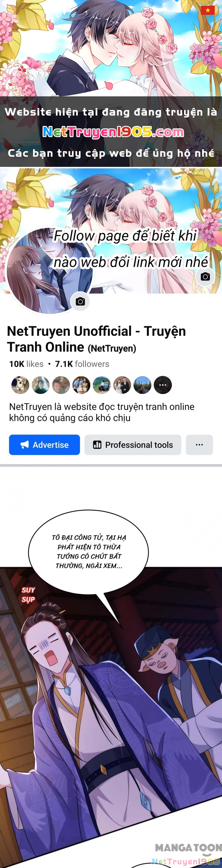
Task: Click the Professional tools chart icon
Action: [x=97, y=445]
